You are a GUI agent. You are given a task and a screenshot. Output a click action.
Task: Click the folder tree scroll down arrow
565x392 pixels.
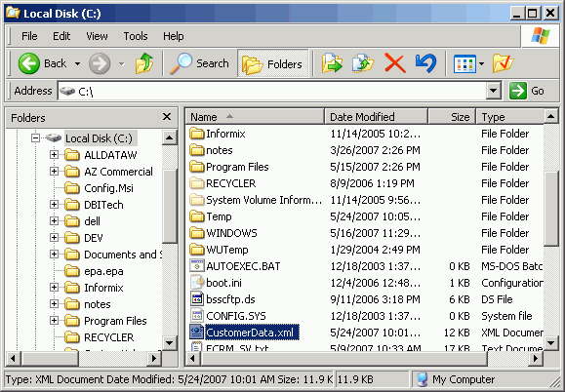[x=170, y=342]
